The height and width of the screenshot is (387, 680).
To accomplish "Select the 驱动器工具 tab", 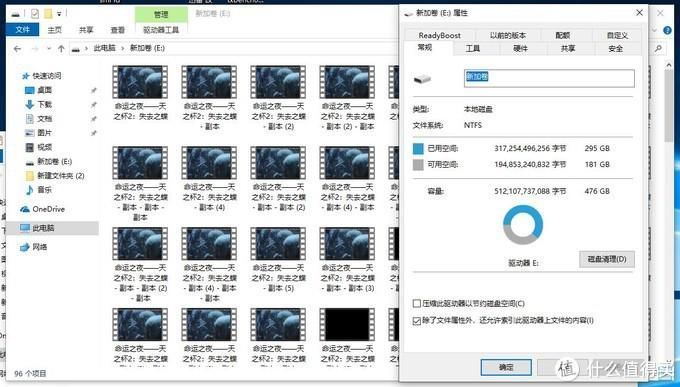I will pos(161,30).
